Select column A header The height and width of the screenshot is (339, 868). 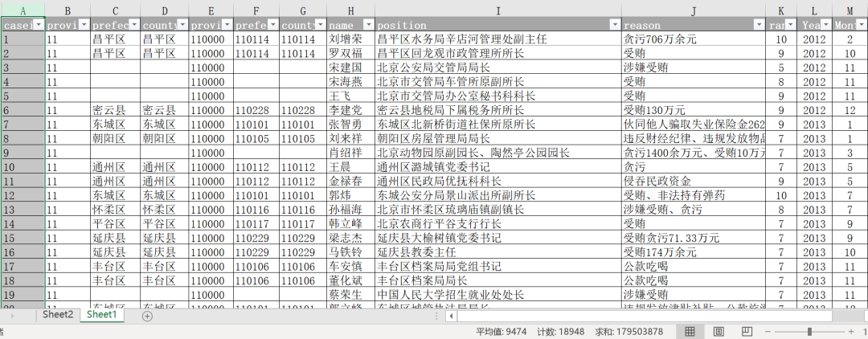(23, 10)
